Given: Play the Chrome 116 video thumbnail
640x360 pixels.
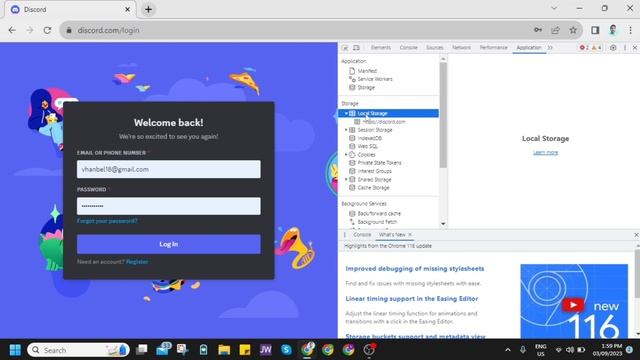Looking at the screenshot, I should pyautogui.click(x=573, y=305).
